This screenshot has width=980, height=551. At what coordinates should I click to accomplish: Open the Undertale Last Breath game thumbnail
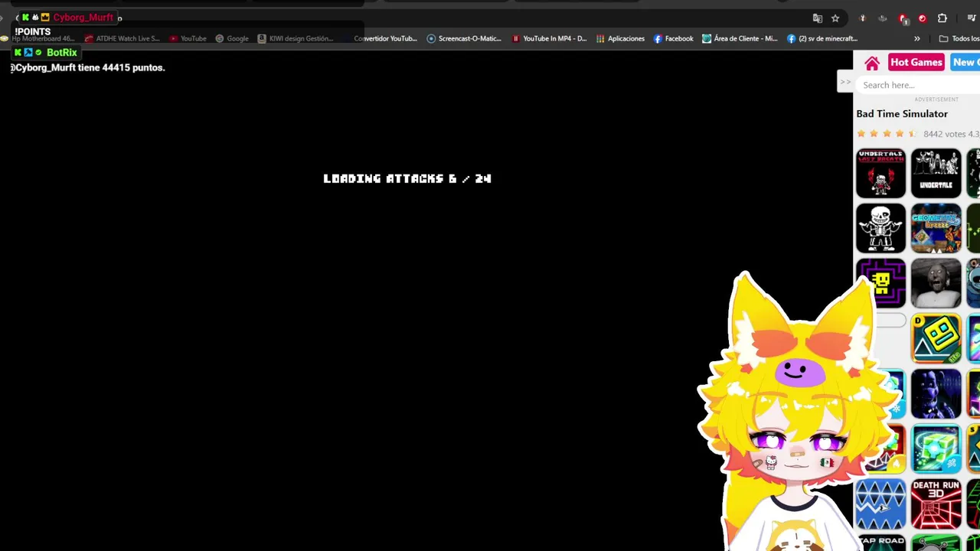pos(880,173)
